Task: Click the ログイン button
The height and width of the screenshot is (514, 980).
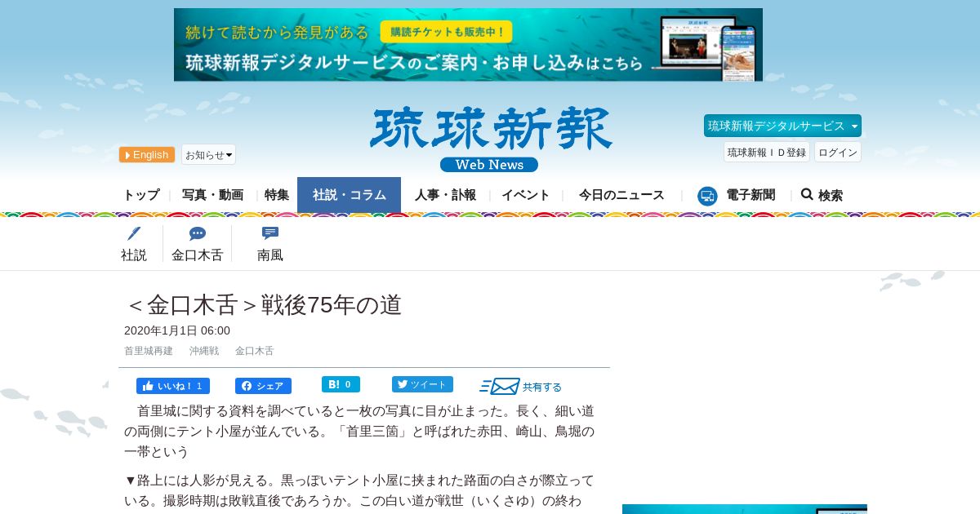Action: pyautogui.click(x=838, y=153)
